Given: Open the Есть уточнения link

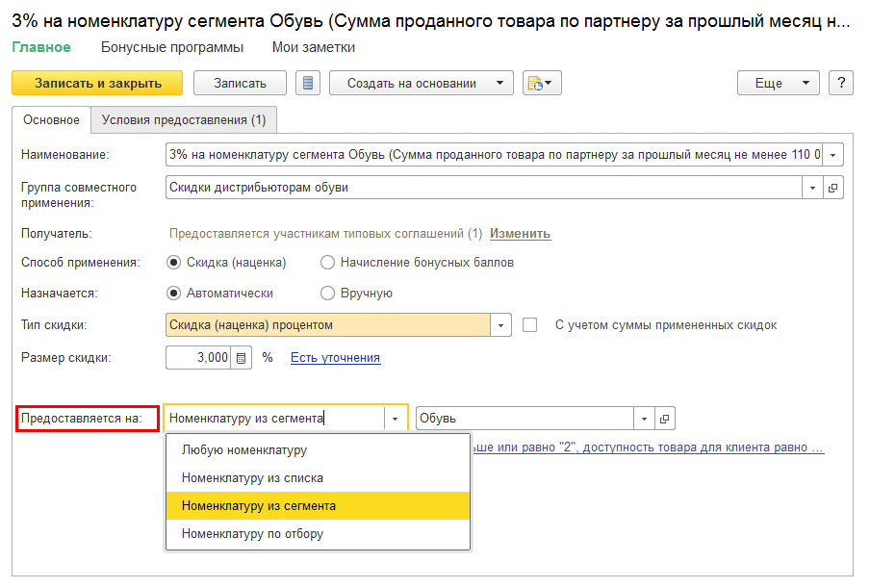Looking at the screenshot, I should (335, 358).
